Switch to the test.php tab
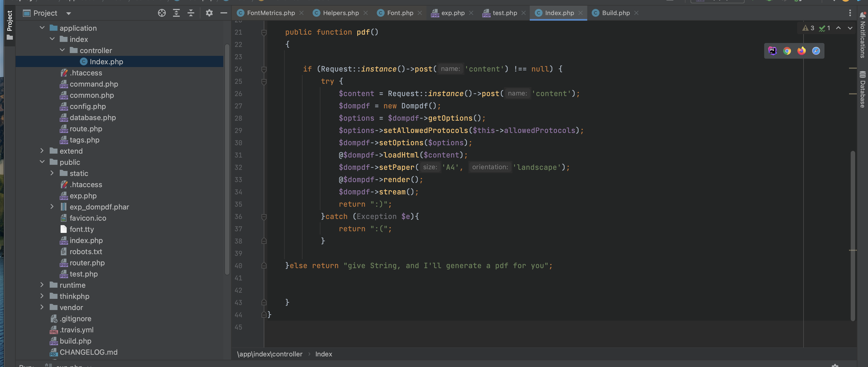Viewport: 868px width, 367px height. 504,13
